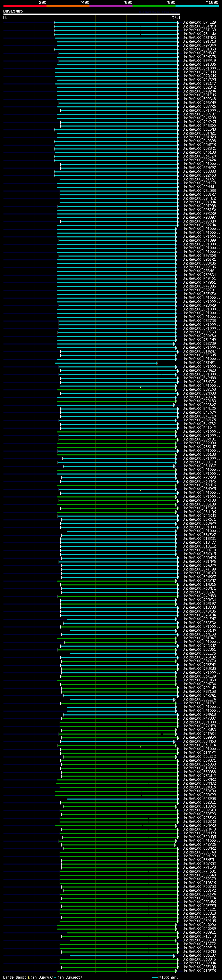Select hit UniRef100_P46299
Image resolution: width=222 pixels, height=980 pixels.
(199, 118)
